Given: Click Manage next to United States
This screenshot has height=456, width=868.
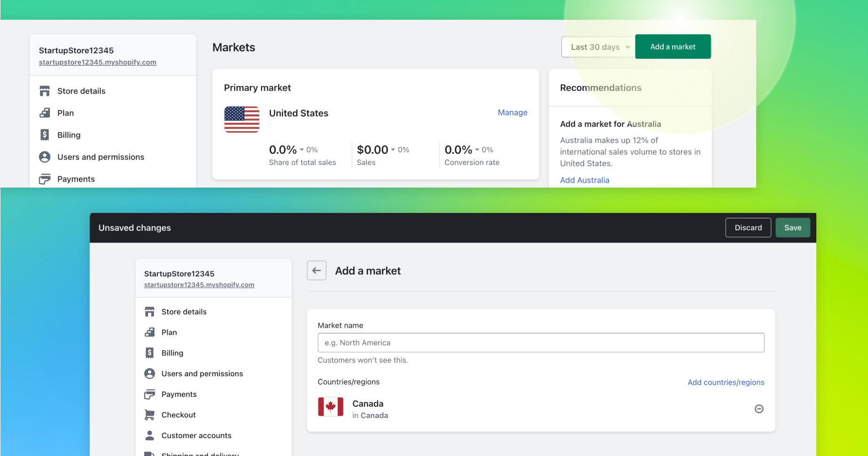Looking at the screenshot, I should pyautogui.click(x=512, y=112).
